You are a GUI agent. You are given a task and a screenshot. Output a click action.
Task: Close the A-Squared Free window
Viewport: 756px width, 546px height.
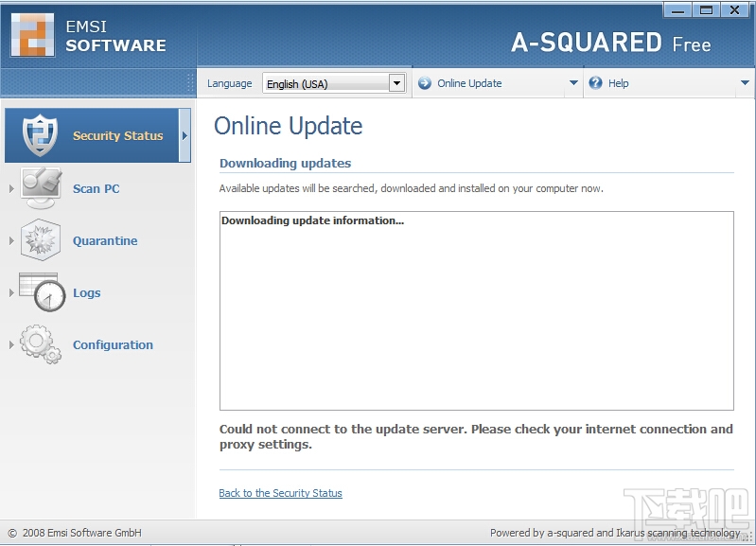[x=735, y=10]
